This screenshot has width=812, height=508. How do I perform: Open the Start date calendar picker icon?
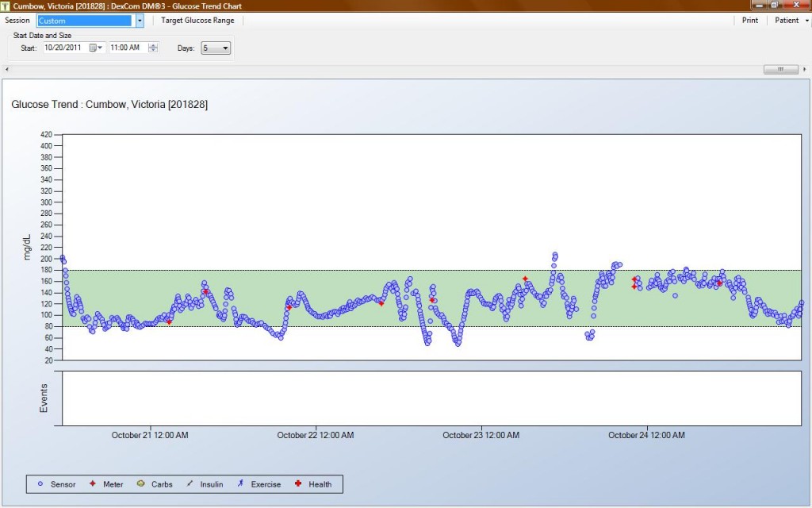pos(95,48)
